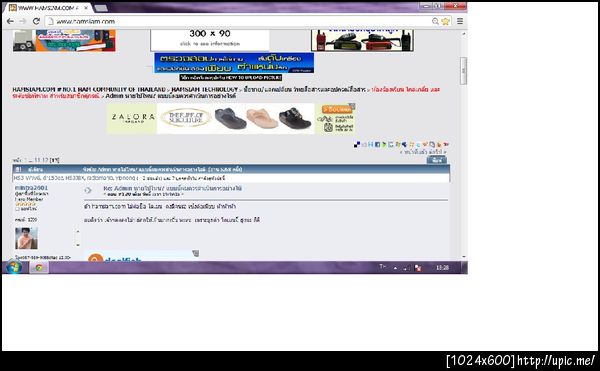Reload the hamsiam.com page
The width and height of the screenshot is (600, 371).
point(36,21)
